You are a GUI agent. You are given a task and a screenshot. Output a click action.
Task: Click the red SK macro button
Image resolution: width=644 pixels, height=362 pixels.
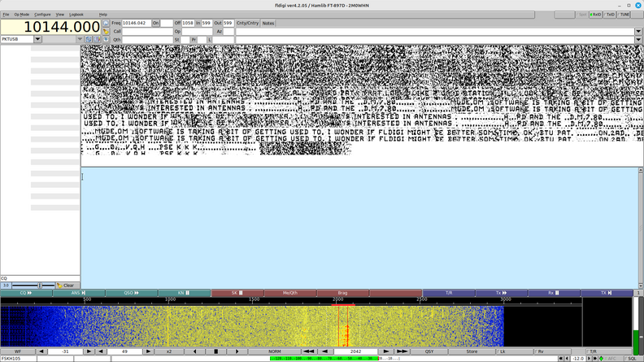[x=237, y=293]
